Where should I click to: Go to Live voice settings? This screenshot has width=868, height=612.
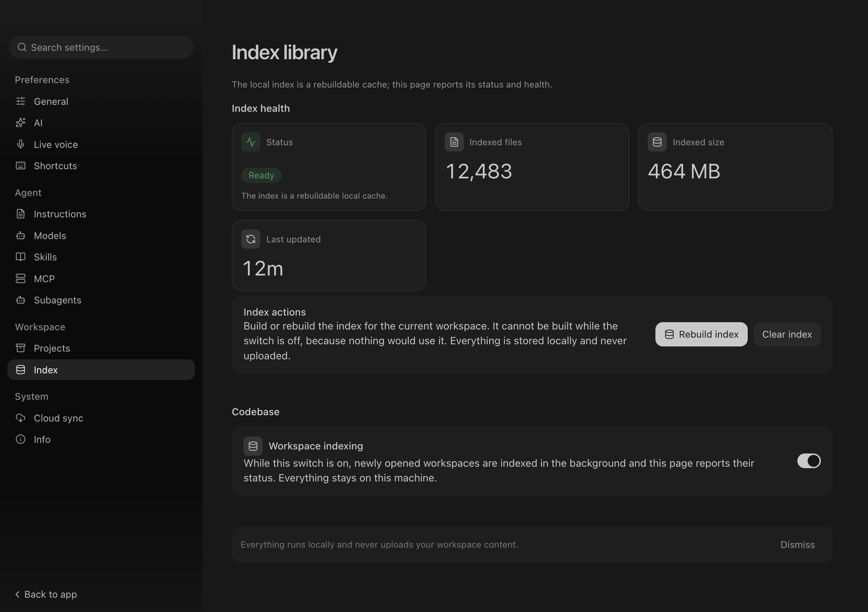[x=101, y=145]
